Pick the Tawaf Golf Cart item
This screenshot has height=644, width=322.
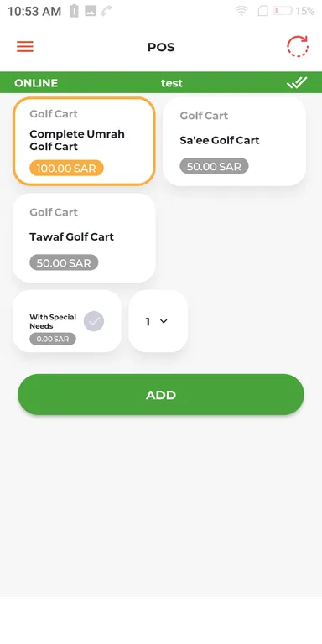click(84, 238)
